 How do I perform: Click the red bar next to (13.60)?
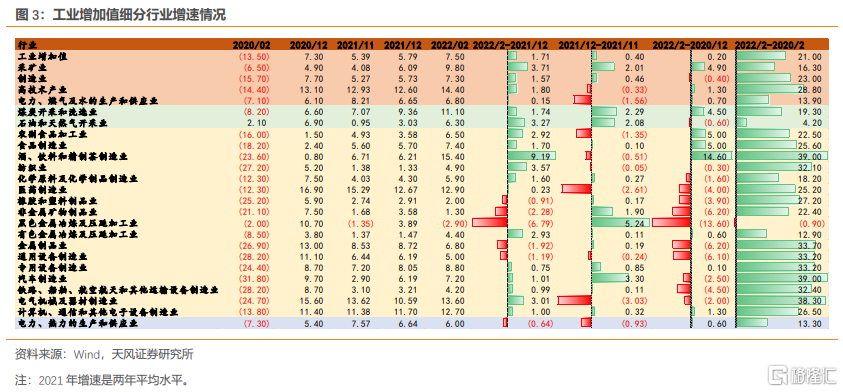point(671,223)
